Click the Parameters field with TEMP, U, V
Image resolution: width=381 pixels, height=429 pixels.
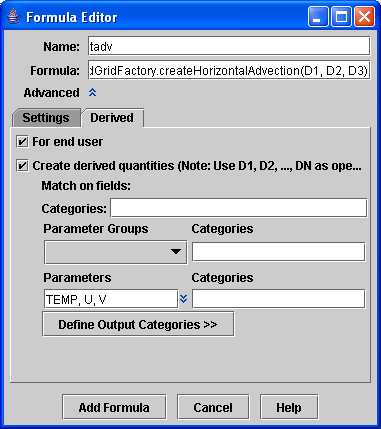111,299
